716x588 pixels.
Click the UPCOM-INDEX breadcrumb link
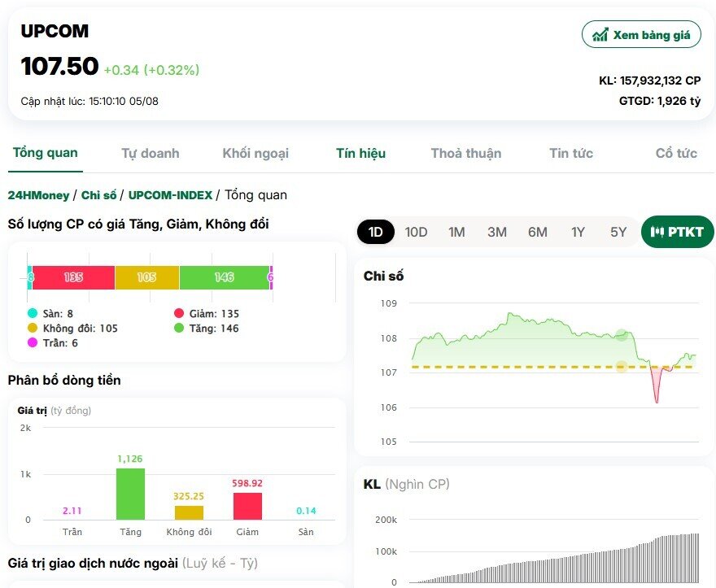coord(170,195)
